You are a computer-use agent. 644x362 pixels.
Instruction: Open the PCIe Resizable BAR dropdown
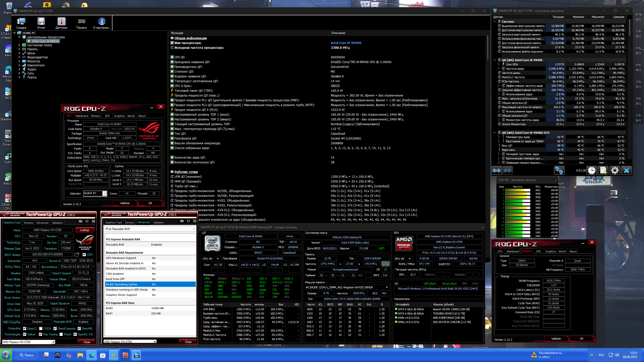point(150,229)
